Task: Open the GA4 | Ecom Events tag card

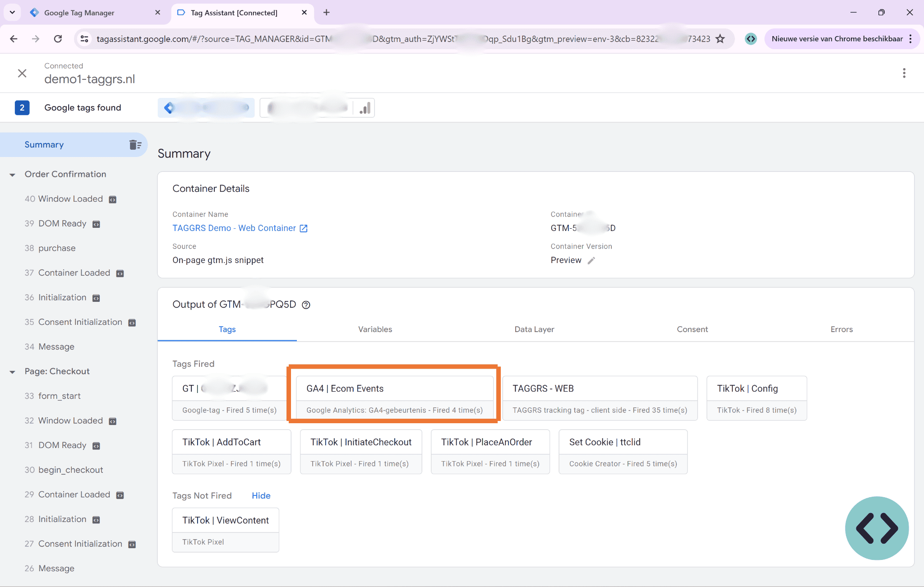Action: [x=395, y=398]
